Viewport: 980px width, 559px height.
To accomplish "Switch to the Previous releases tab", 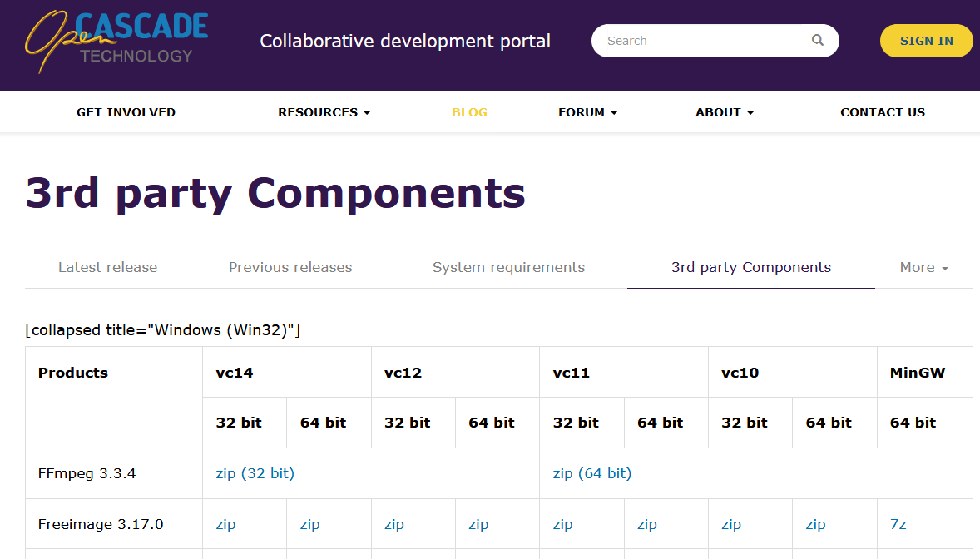I will 290,267.
